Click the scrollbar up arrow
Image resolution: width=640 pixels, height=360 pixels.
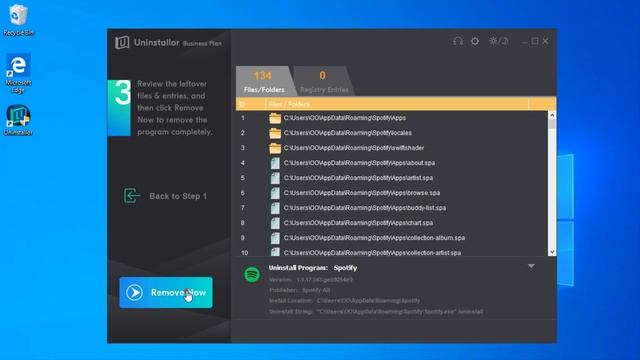(552, 115)
